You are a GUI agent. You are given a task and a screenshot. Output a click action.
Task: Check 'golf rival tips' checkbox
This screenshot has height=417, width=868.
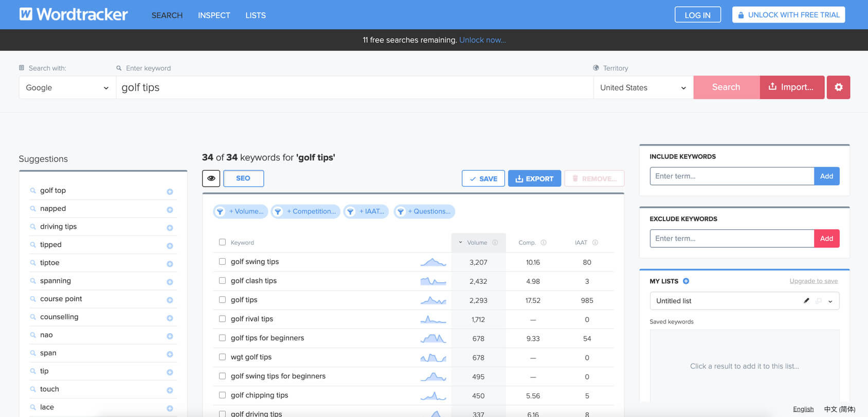click(222, 319)
